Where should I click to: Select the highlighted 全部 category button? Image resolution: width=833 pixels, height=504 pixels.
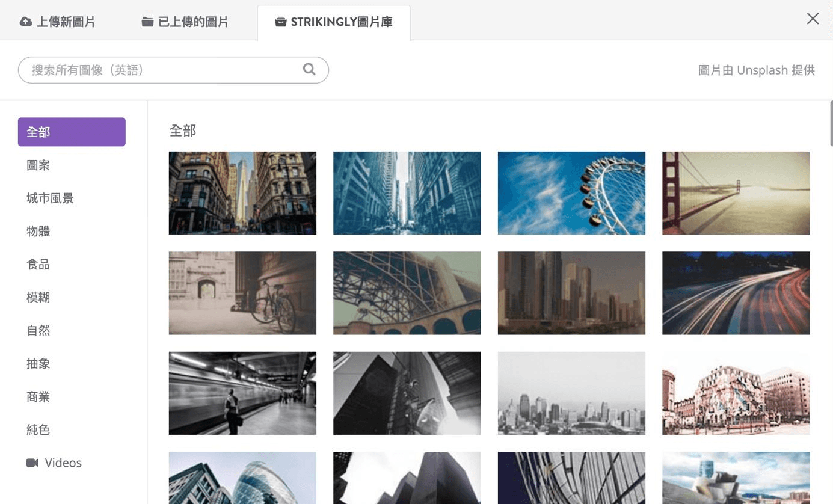(72, 132)
